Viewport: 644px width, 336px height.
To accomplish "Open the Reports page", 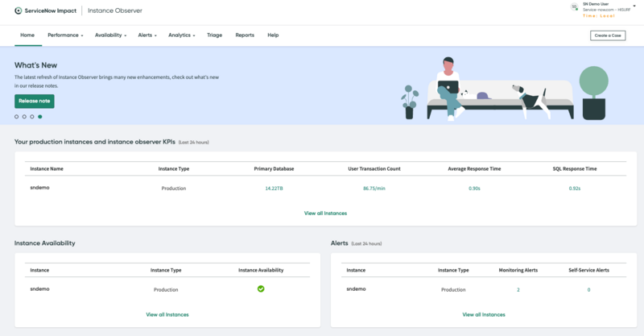I will pyautogui.click(x=245, y=35).
